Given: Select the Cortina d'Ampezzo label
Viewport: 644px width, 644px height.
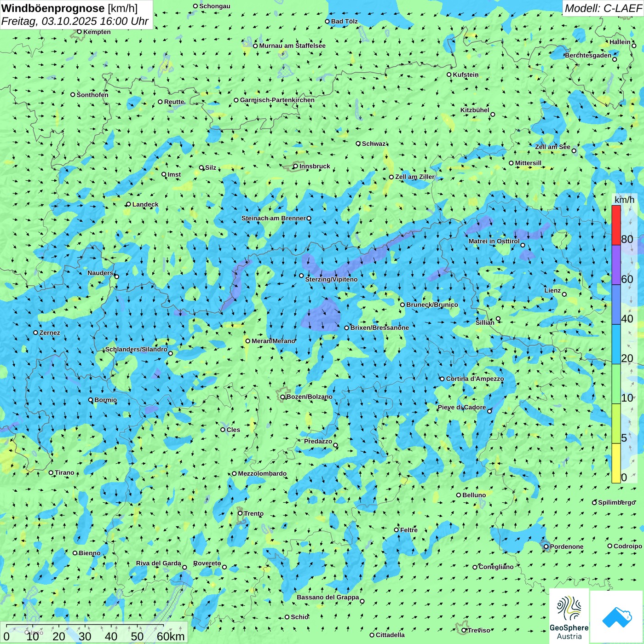Looking at the screenshot, I should [475, 379].
